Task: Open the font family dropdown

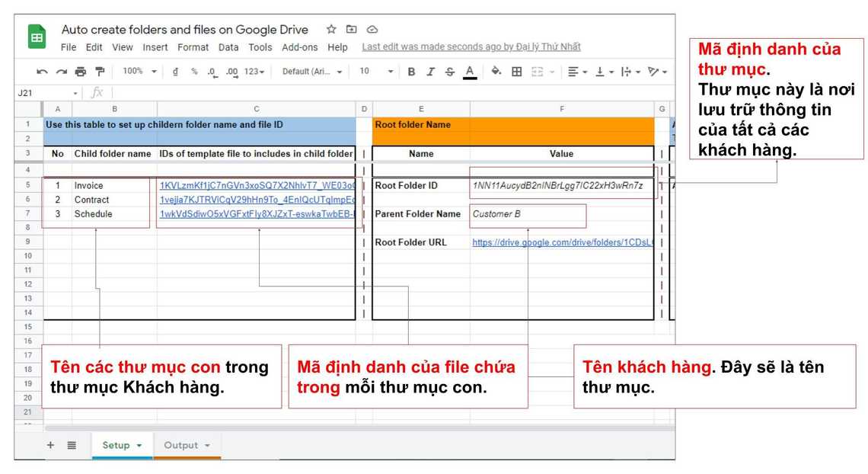Action: 312,72
